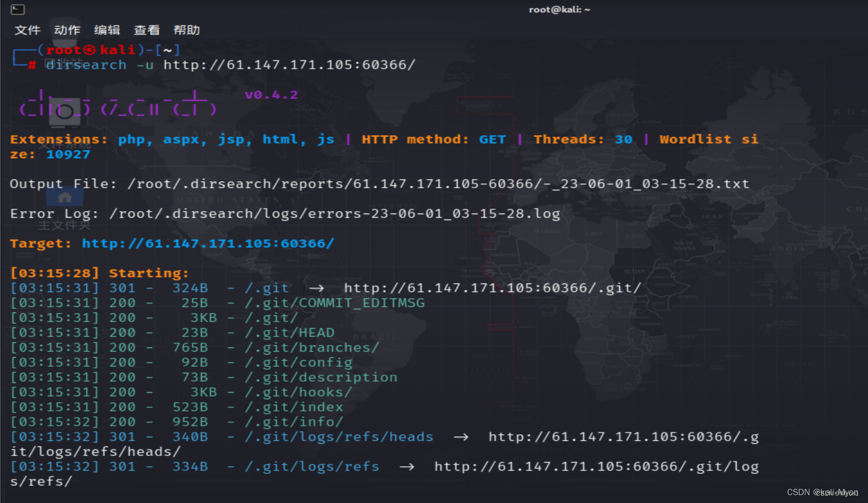Click the dirsearch command URL http://61.147.171.105:60366/
Viewport: 868px width, 503px height.
[289, 65]
